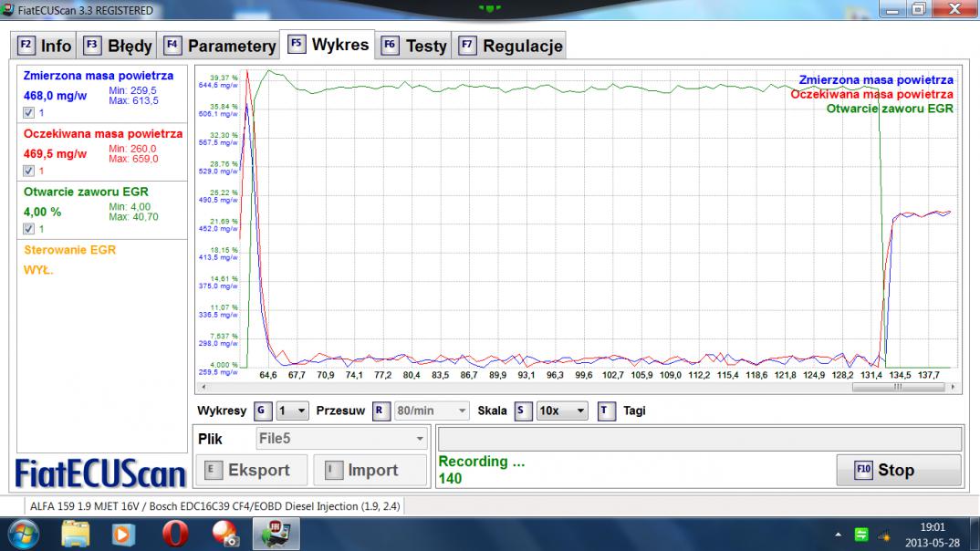Viewport: 980px width, 551px height.
Task: Click the Sterowanie EGR parameter label
Action: coord(70,250)
